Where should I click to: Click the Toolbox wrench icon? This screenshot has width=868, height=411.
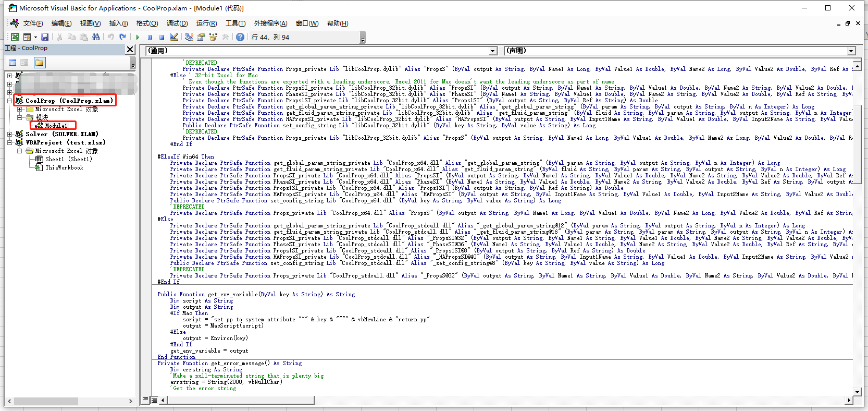pos(225,37)
